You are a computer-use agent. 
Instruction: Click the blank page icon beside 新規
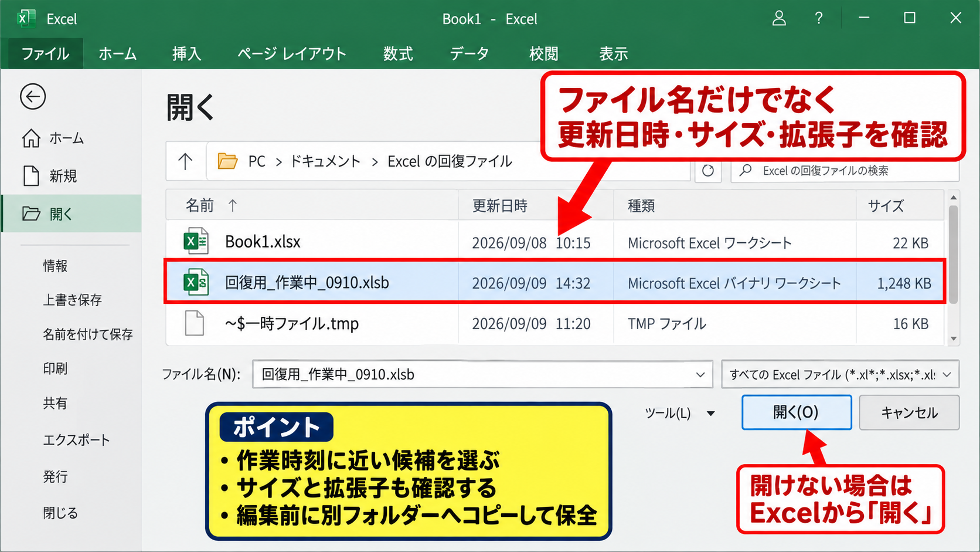pyautogui.click(x=31, y=176)
